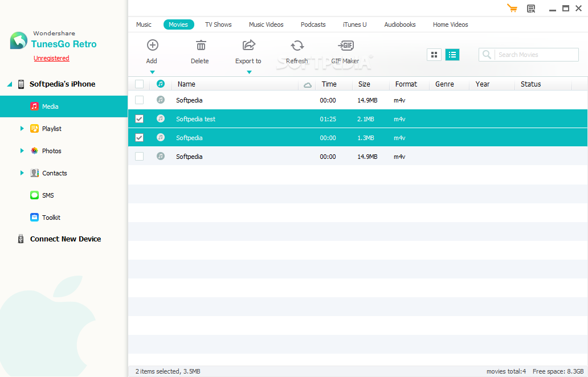This screenshot has height=377, width=588.
Task: Click the Unregistered link
Action: (x=51, y=58)
